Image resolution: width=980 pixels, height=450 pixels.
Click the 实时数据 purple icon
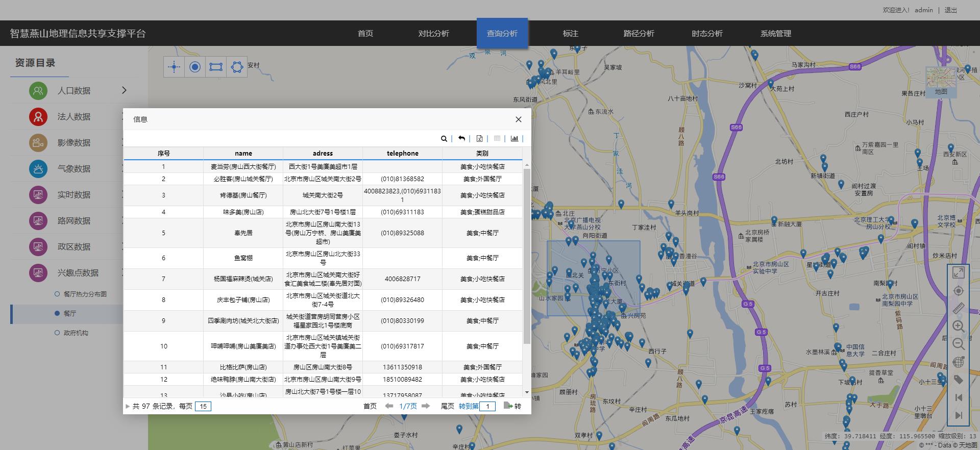pyautogui.click(x=38, y=195)
